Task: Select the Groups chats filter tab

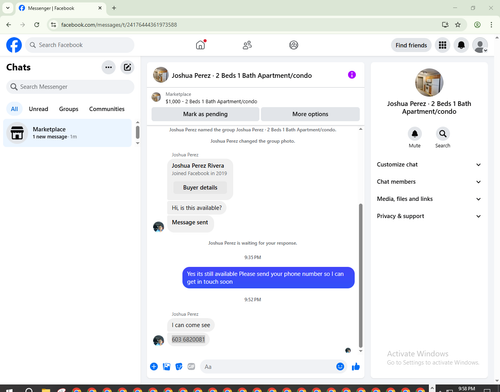Action: click(x=68, y=109)
